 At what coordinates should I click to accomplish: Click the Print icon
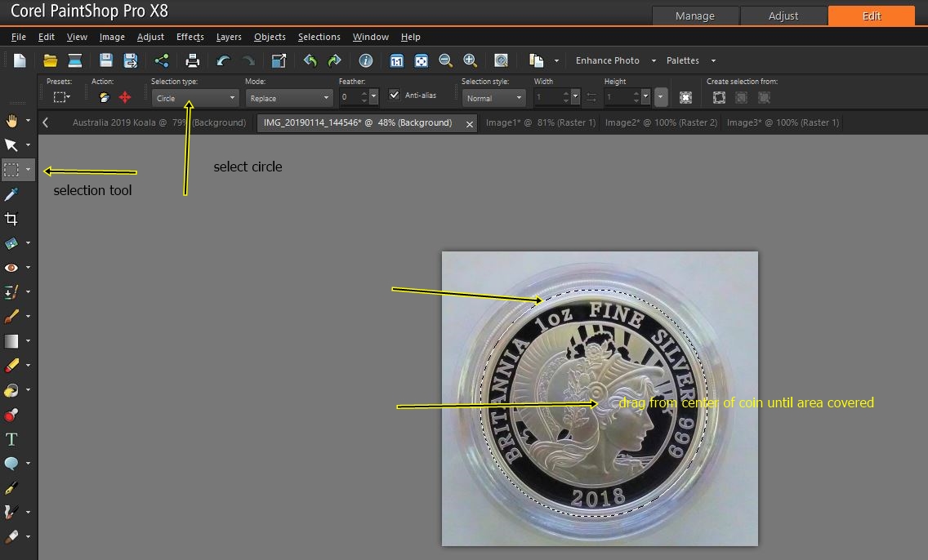pyautogui.click(x=192, y=60)
